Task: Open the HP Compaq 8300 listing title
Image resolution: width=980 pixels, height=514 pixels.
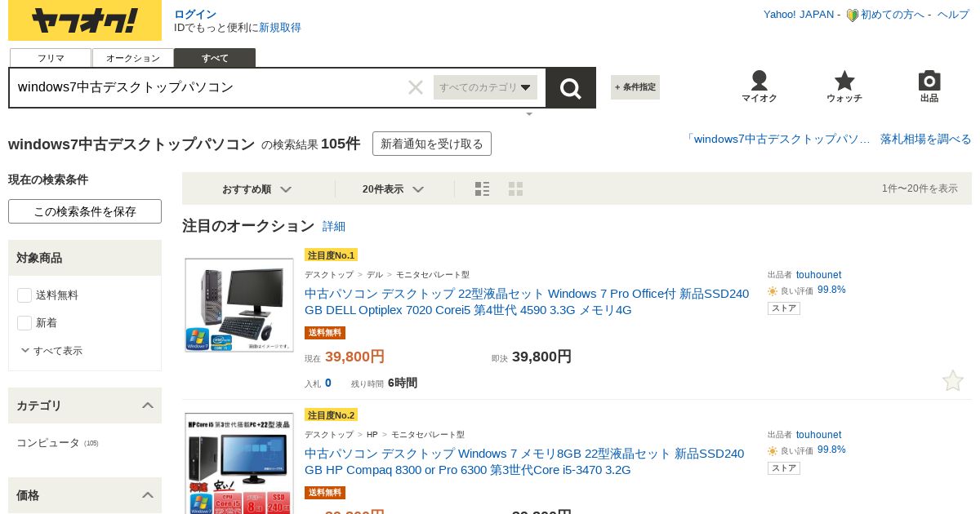Action: [x=524, y=462]
